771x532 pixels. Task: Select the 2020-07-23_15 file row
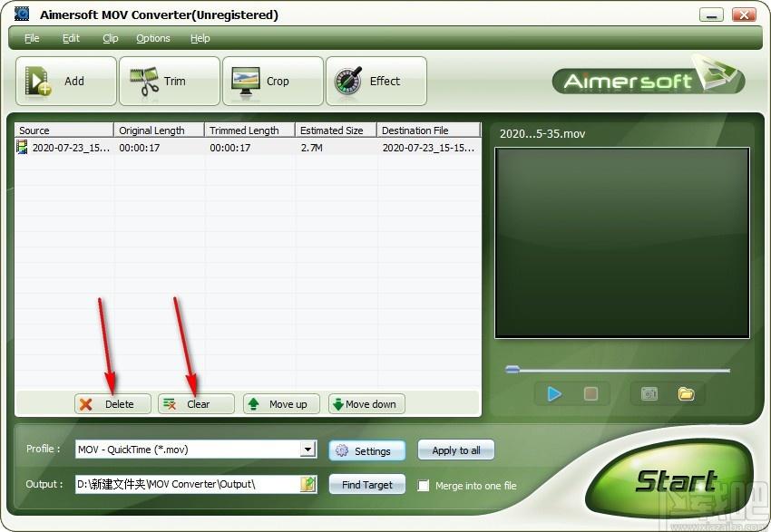248,148
